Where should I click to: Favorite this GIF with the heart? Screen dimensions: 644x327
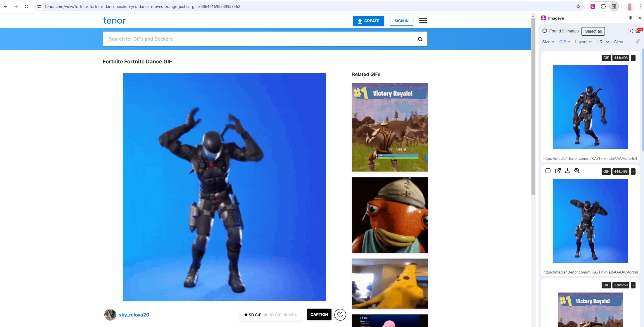(x=340, y=315)
